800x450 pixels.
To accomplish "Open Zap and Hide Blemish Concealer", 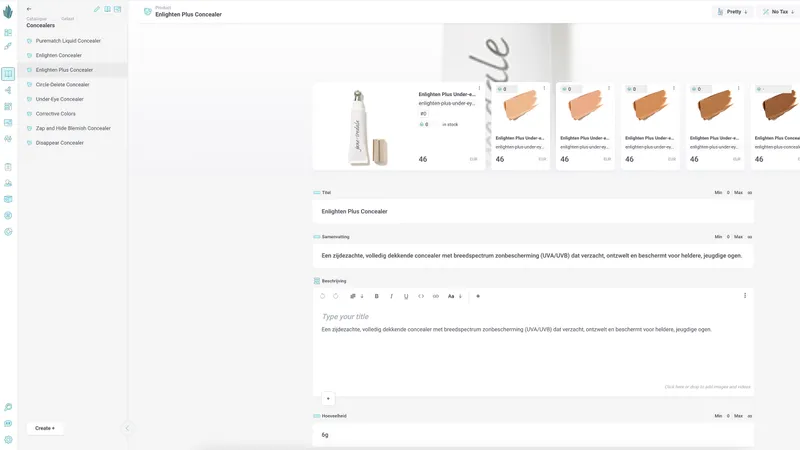I will (73, 128).
